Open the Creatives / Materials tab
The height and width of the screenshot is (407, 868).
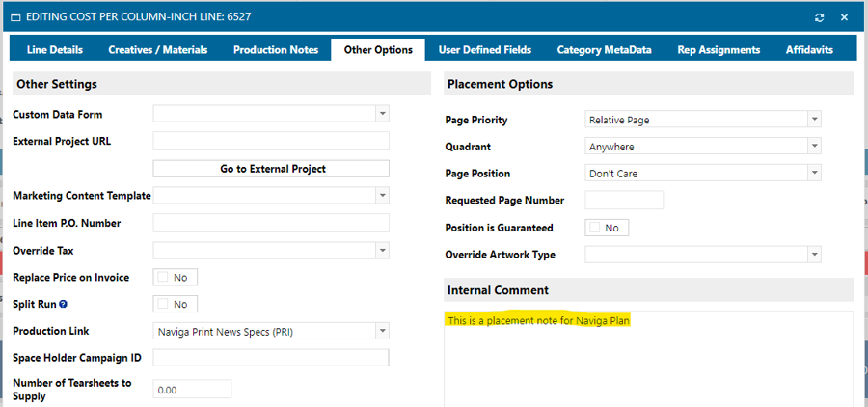coord(157,50)
